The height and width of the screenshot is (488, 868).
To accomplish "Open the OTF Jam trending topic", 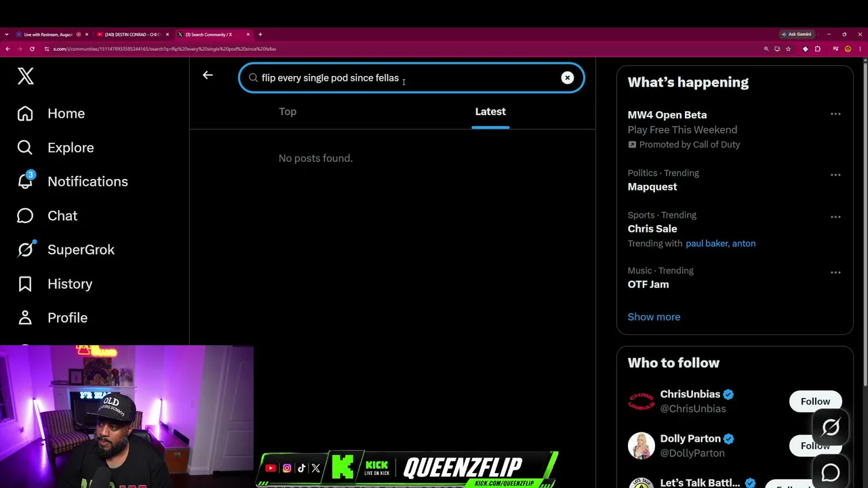I will tap(648, 285).
